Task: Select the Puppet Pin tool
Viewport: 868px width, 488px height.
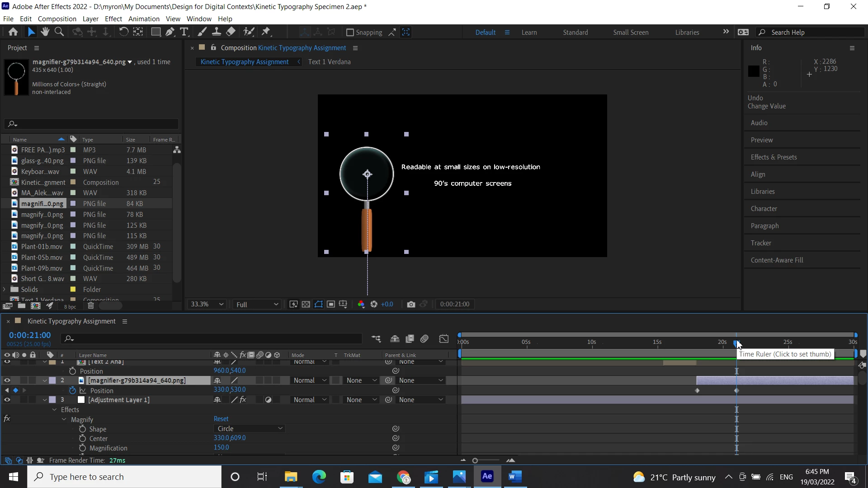Action: pos(266,32)
